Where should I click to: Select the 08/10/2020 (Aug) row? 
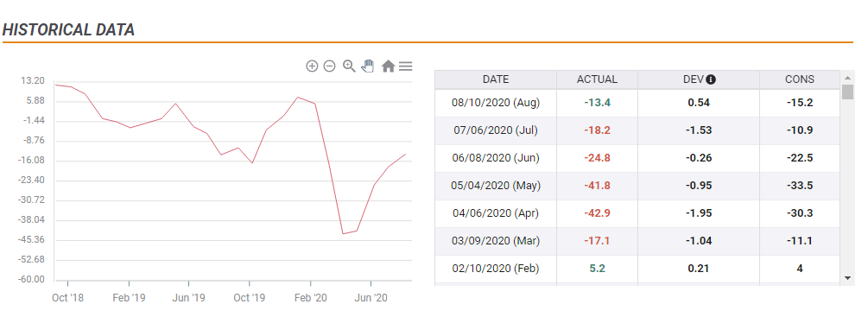click(x=637, y=103)
